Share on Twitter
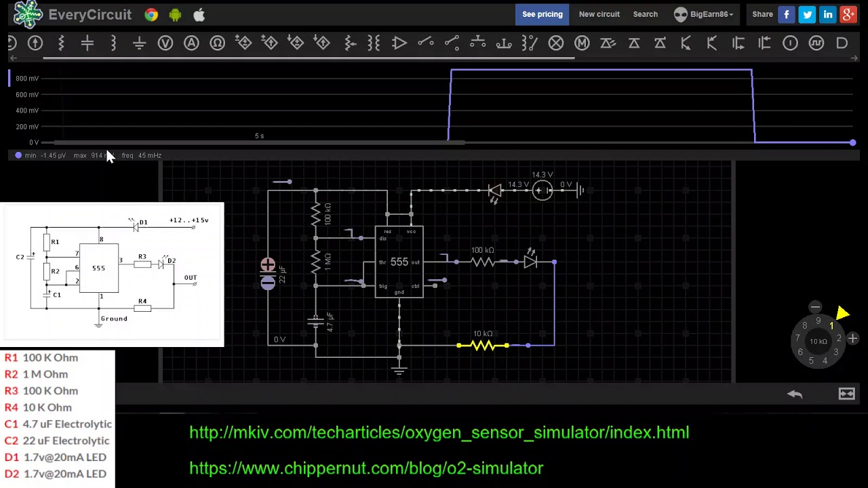The image size is (868, 488). coord(807,14)
